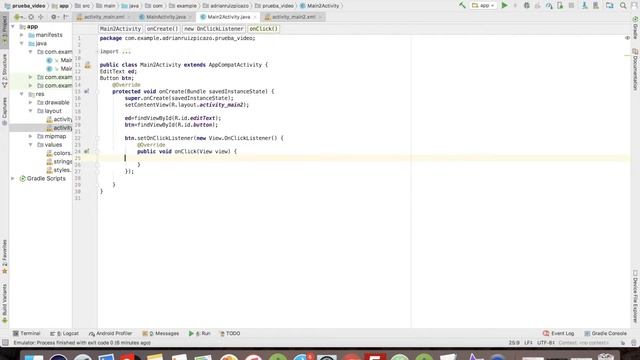The height and width of the screenshot is (360, 640).
Task: Click the Stop square icon
Action: 571,6
